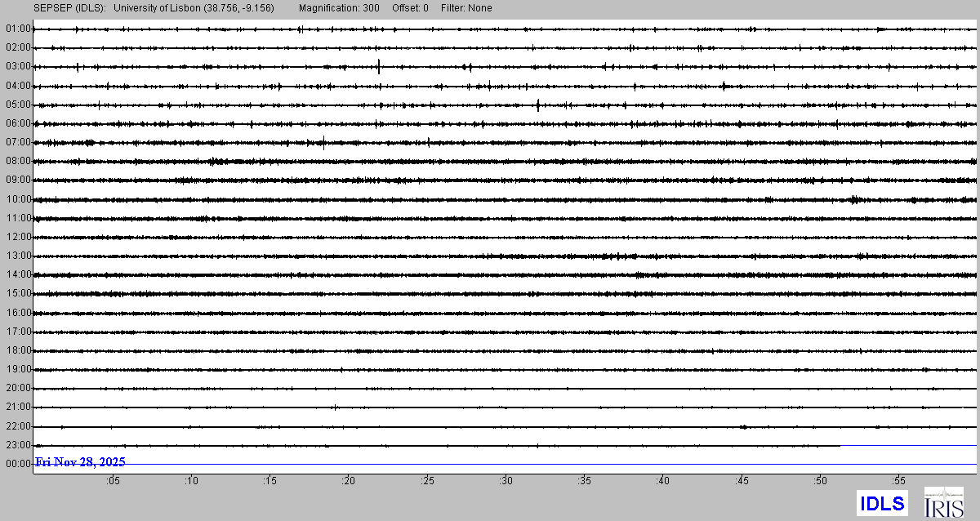This screenshot has height=521, width=980.
Task: Click the IDLS logo
Action: click(x=882, y=502)
